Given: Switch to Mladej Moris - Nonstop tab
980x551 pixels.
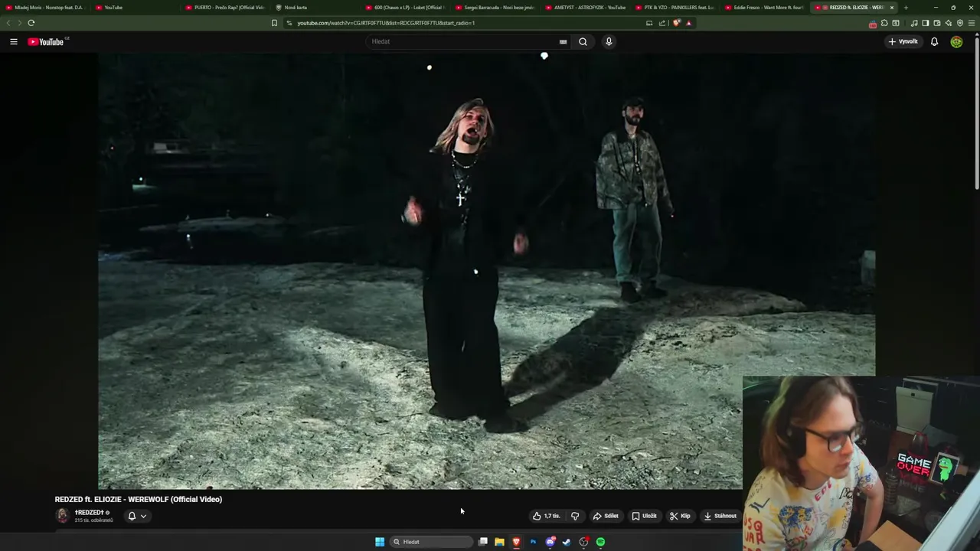Looking at the screenshot, I should (44, 8).
